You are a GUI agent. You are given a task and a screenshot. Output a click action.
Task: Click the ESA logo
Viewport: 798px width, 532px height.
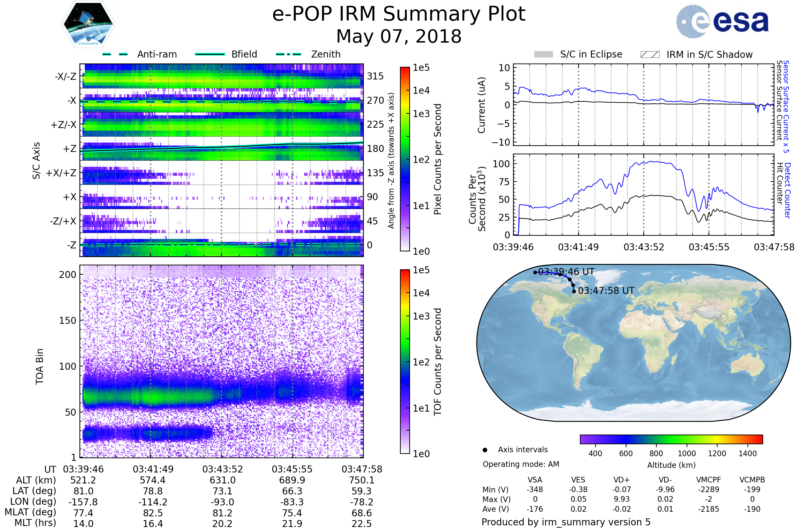point(723,22)
